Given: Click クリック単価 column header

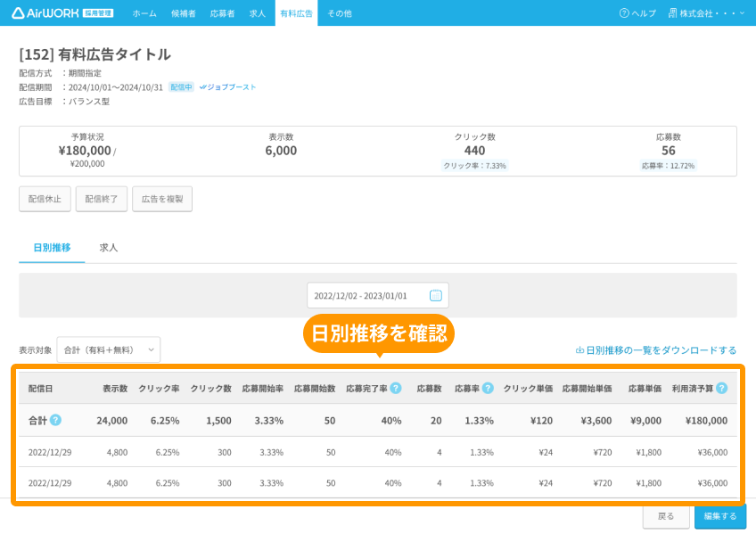Looking at the screenshot, I should tap(528, 389).
